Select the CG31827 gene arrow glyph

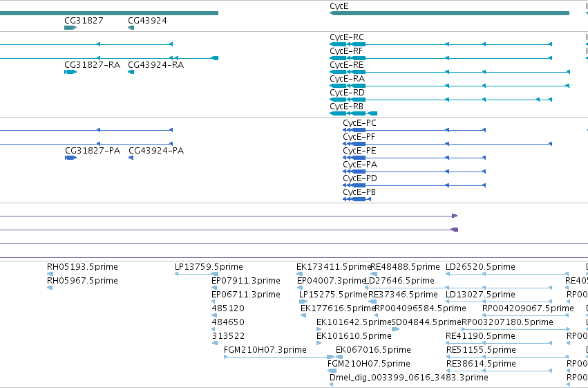[70, 28]
